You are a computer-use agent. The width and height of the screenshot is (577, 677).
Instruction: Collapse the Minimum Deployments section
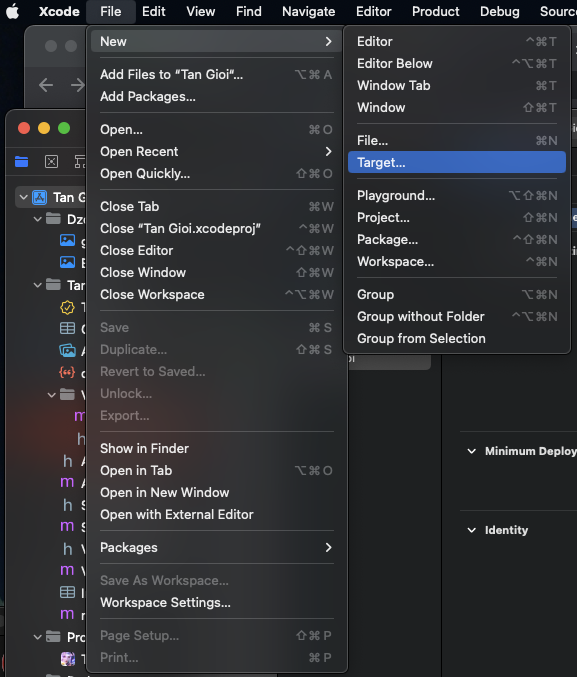[x=472, y=451]
